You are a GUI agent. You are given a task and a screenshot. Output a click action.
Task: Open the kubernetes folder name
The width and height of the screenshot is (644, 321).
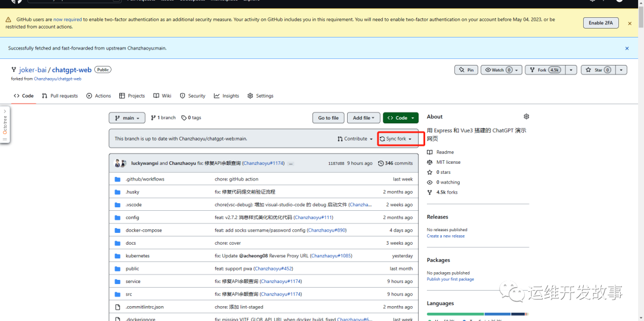138,256
